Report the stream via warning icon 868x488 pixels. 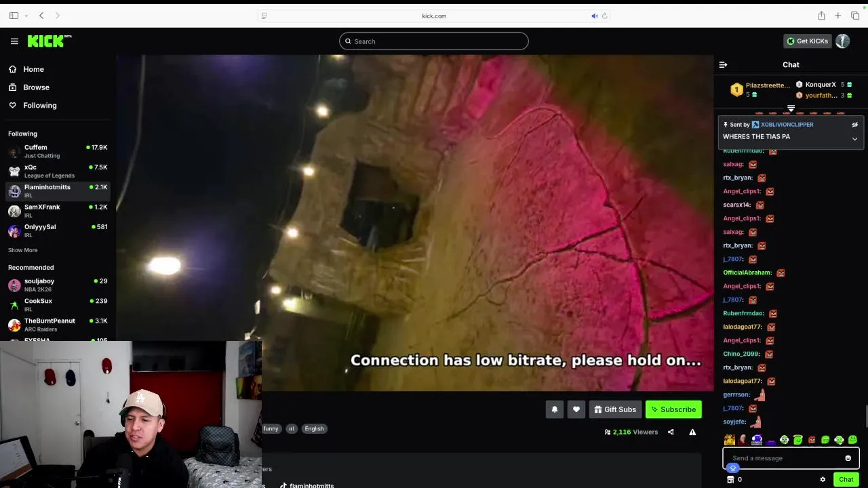click(x=692, y=432)
